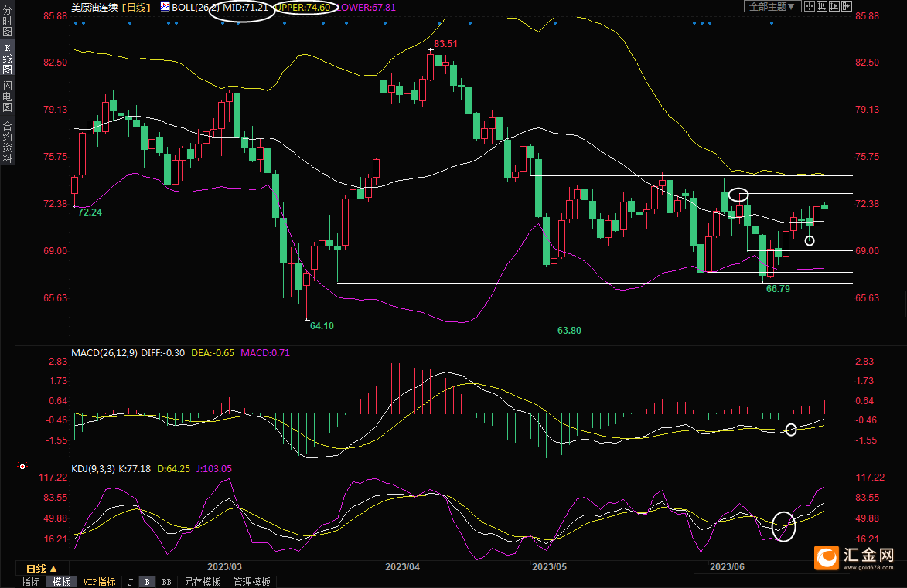Click the DEA:-0.65 MACD value
Viewport: 907px width, 588px height.
click(x=213, y=352)
